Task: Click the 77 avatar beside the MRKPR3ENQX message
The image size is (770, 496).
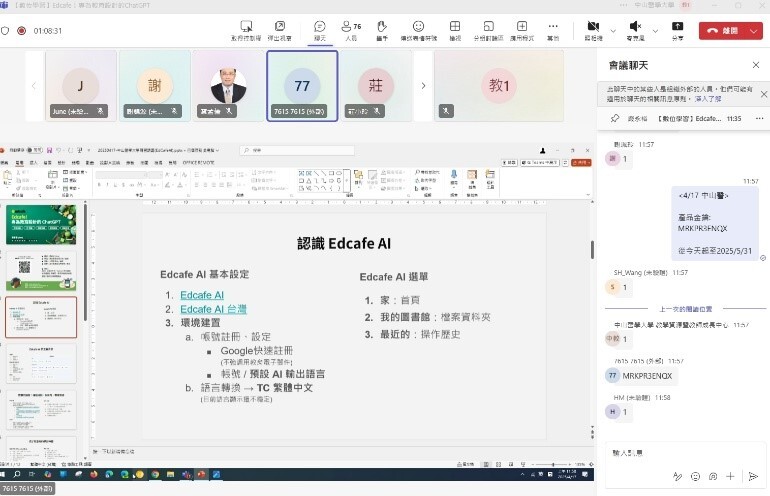Action: [x=612, y=376]
